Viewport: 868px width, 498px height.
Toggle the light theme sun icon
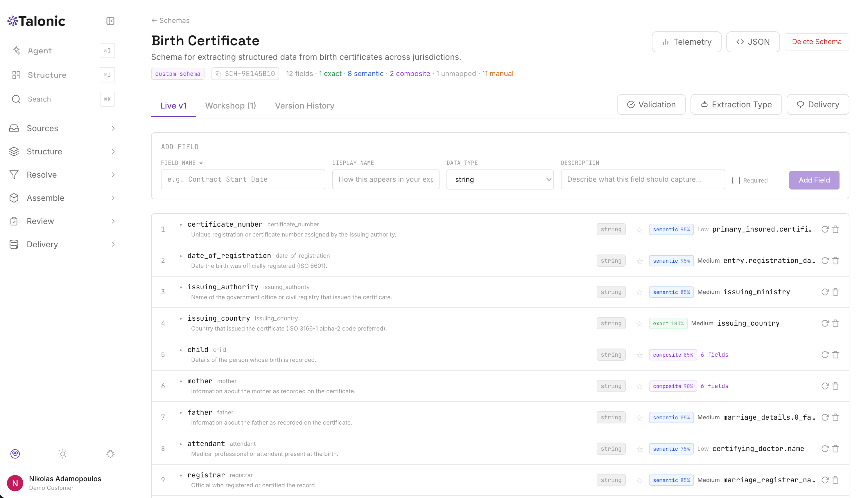pyautogui.click(x=63, y=454)
